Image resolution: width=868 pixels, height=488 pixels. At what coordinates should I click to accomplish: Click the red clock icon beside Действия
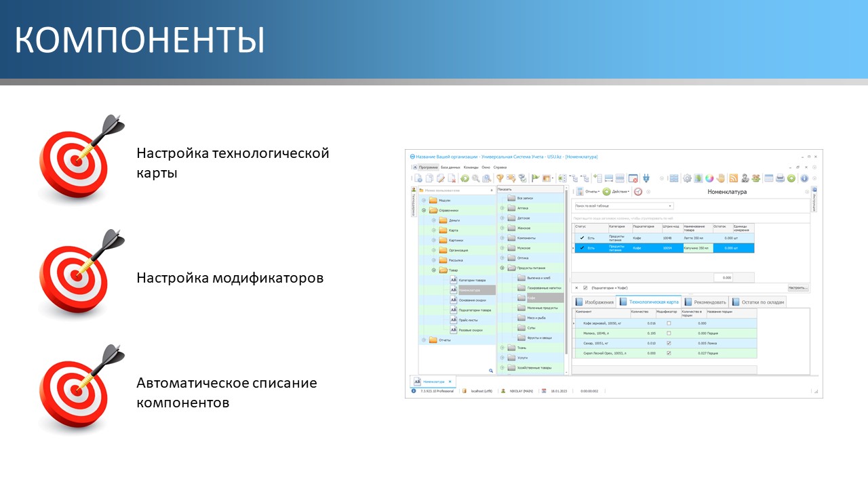click(x=637, y=192)
